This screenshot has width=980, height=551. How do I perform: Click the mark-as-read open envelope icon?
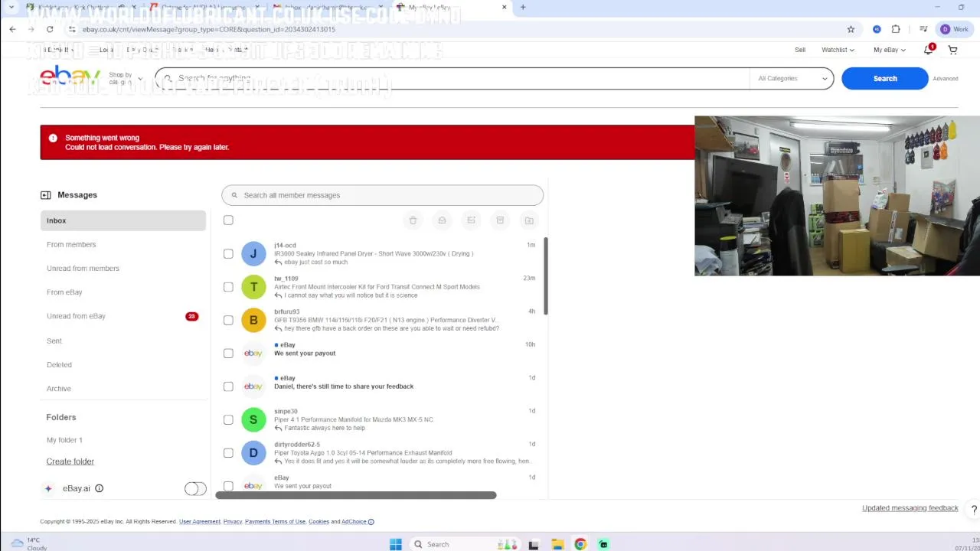click(x=442, y=220)
